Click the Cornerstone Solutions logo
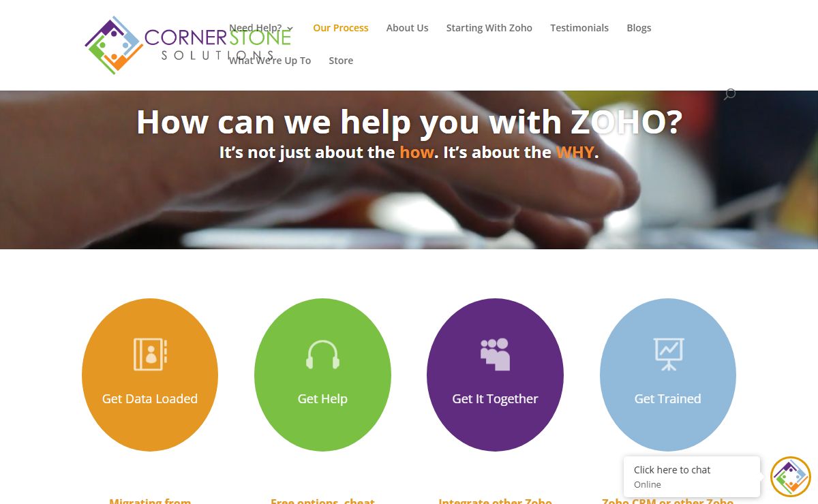This screenshot has height=504, width=818. (188, 45)
